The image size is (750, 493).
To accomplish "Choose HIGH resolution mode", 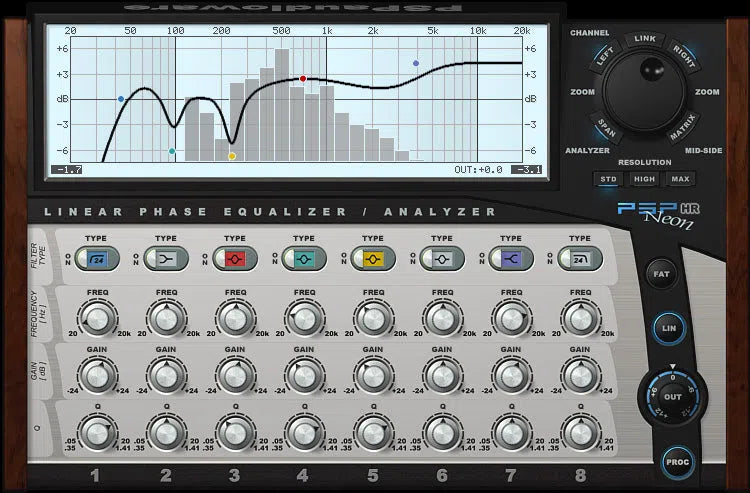I will pos(644,179).
